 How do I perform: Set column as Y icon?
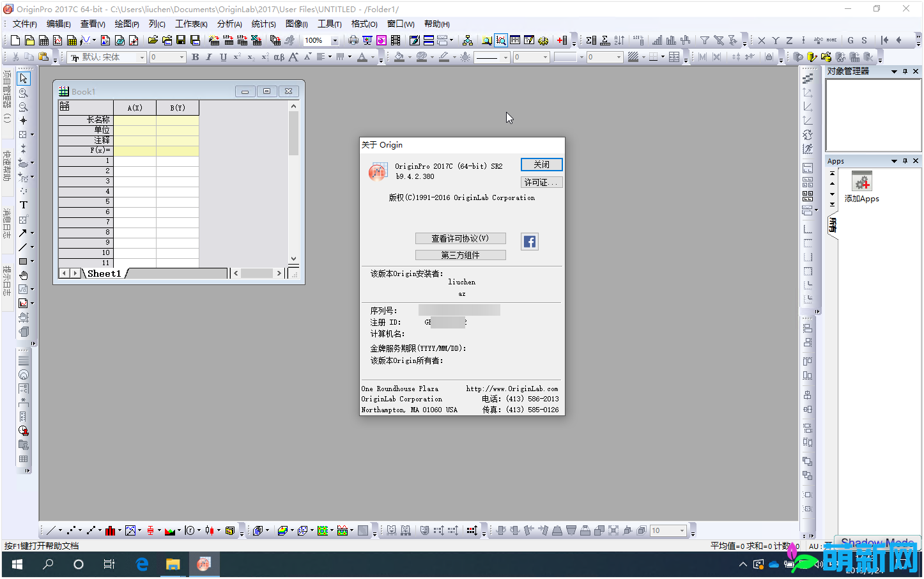[x=775, y=40]
